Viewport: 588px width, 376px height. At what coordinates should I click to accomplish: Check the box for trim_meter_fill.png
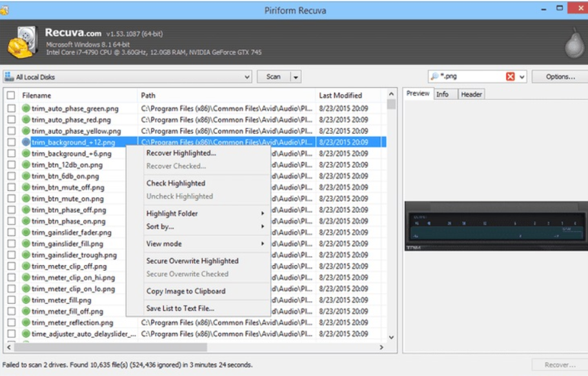point(11,300)
